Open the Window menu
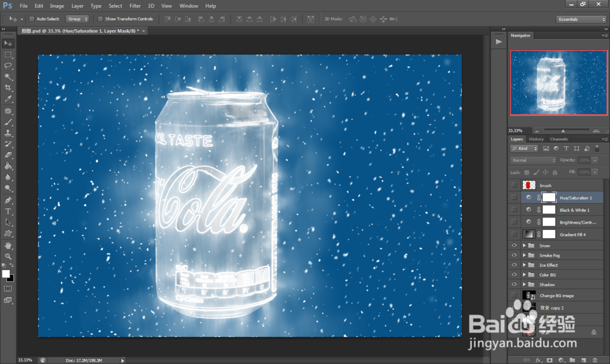 pyautogui.click(x=188, y=6)
